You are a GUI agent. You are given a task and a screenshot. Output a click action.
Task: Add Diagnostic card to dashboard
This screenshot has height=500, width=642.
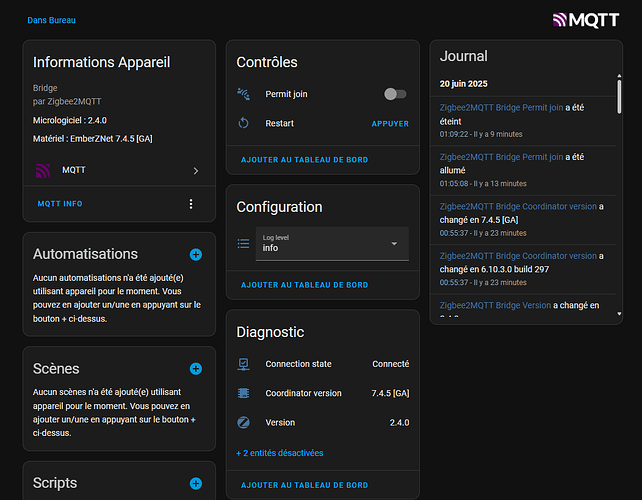(304, 485)
